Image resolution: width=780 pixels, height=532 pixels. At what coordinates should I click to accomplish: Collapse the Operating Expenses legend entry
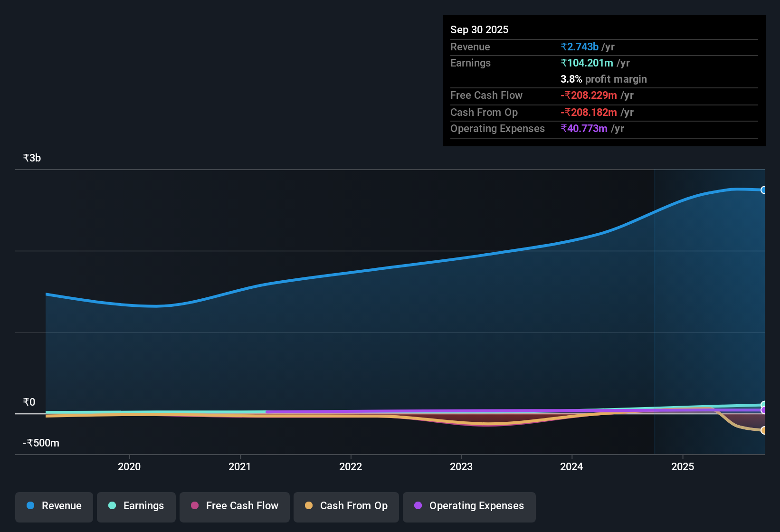click(469, 506)
